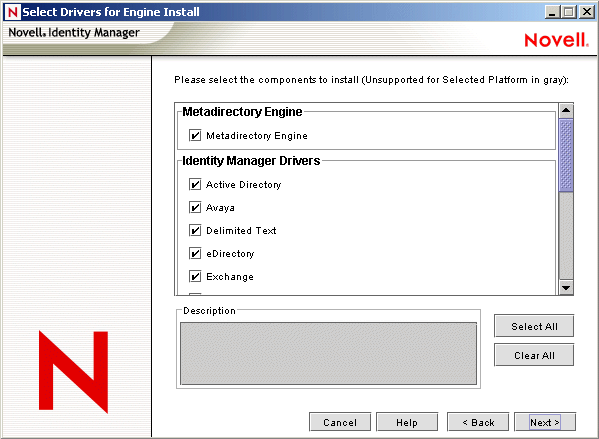599x439 pixels.
Task: Click the Clear All button
Action: (534, 355)
